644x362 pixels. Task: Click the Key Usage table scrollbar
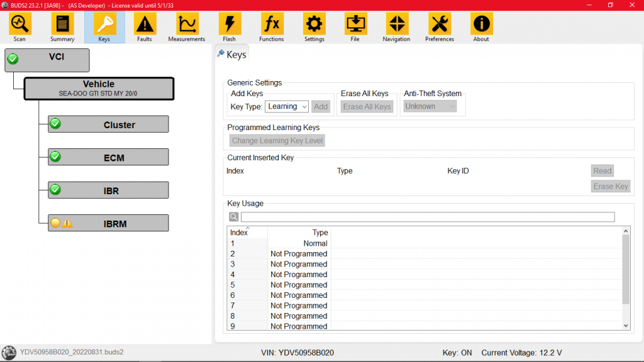[x=625, y=270]
